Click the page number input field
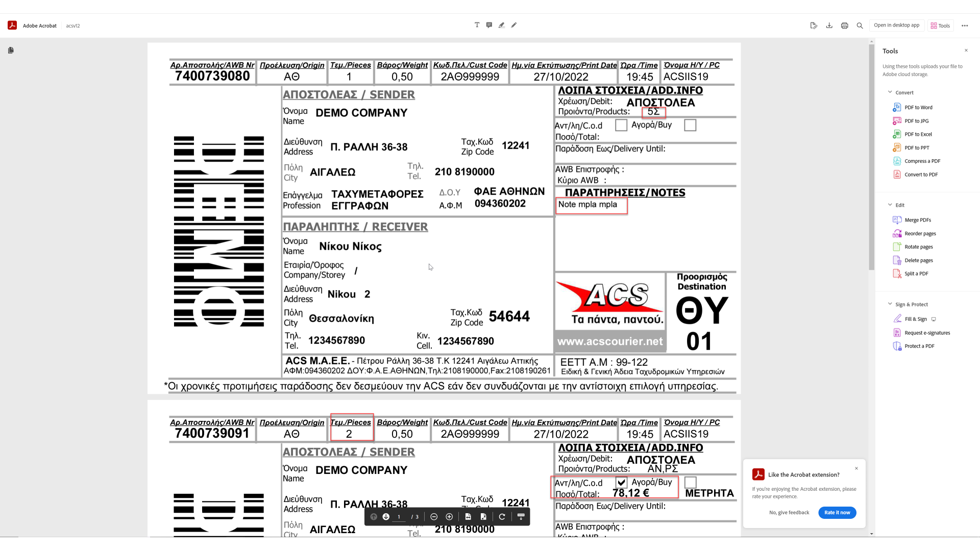 [x=399, y=517]
